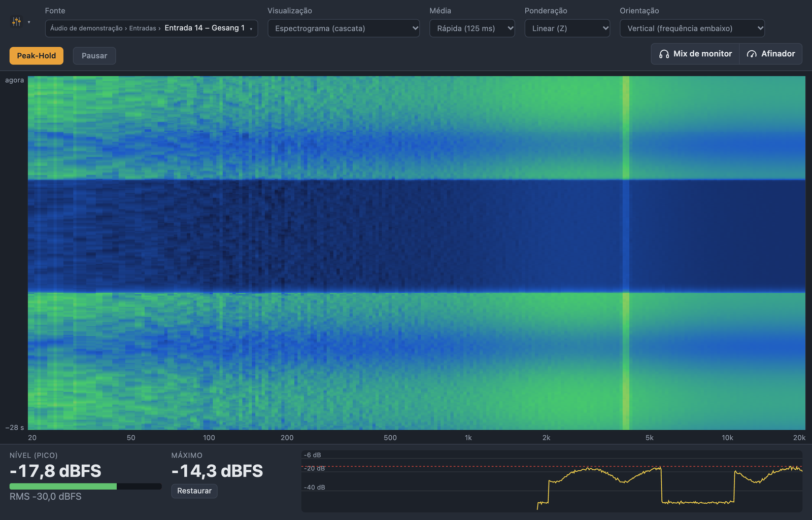
Task: Click the 10k frequency axis label
Action: point(727,438)
